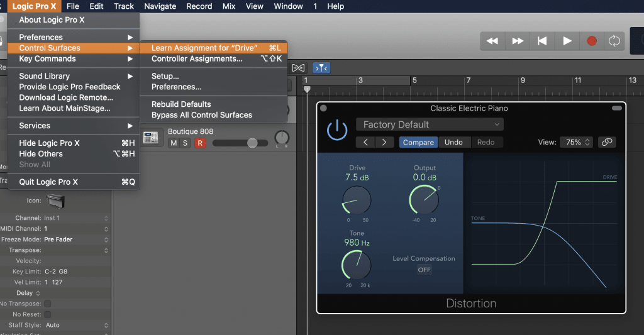Click the Boutique 808 pan knob
Image resolution: width=644 pixels, height=335 pixels.
tap(282, 138)
